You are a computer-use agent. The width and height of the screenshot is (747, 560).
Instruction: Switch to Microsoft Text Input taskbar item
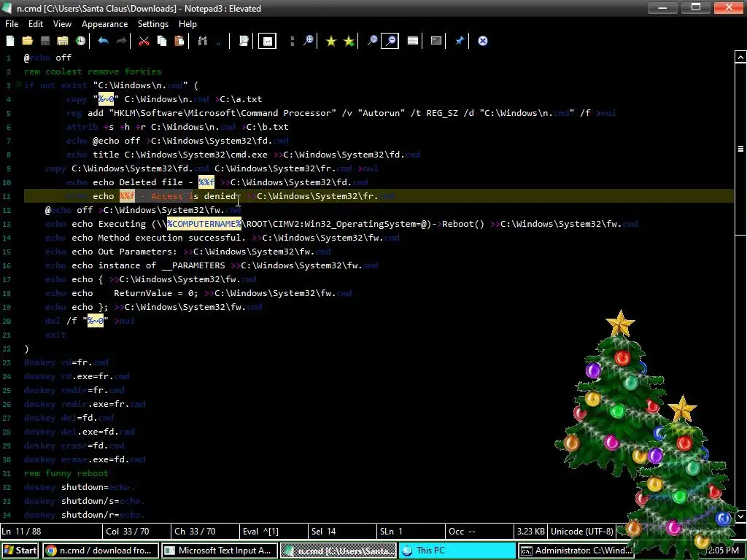pyautogui.click(x=219, y=551)
